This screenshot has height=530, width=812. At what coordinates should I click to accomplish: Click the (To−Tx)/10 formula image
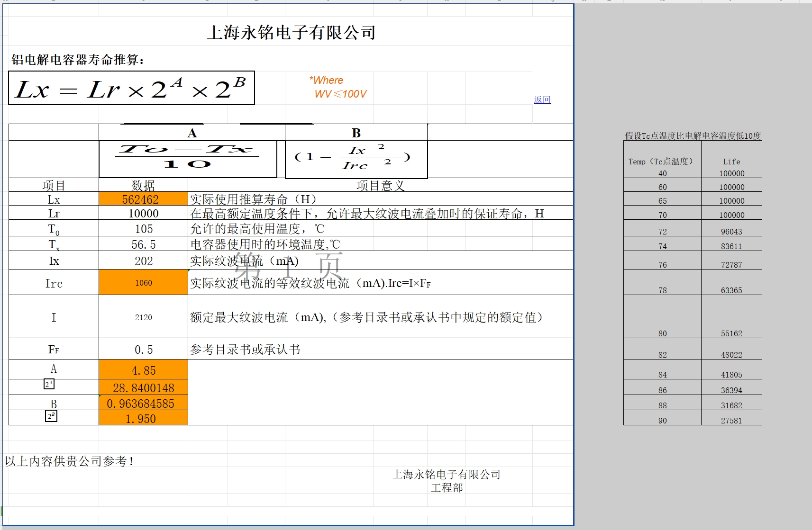pos(188,159)
